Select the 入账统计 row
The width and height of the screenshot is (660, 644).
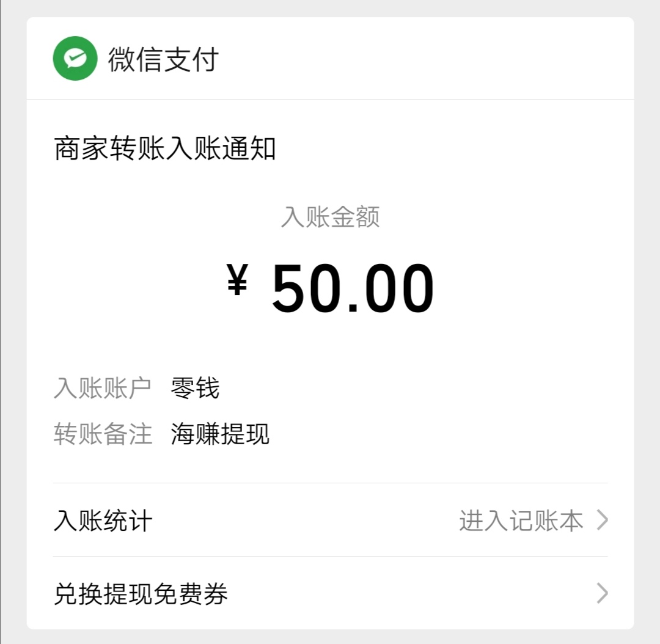(101, 521)
